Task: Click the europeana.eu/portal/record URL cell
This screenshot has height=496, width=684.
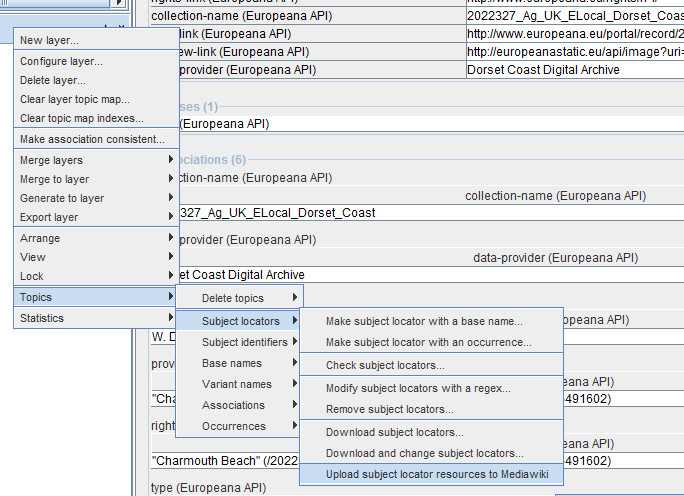Action: click(x=575, y=34)
